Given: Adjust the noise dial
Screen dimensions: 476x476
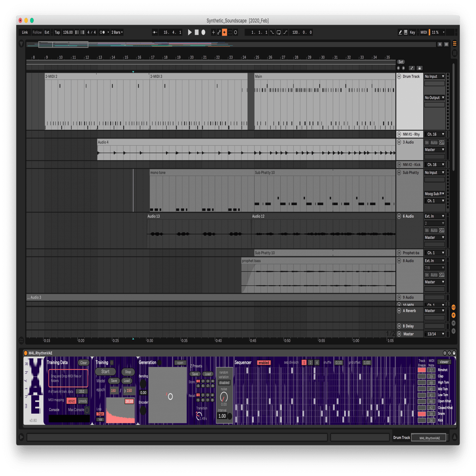Looking at the screenshot, I should tap(224, 397).
